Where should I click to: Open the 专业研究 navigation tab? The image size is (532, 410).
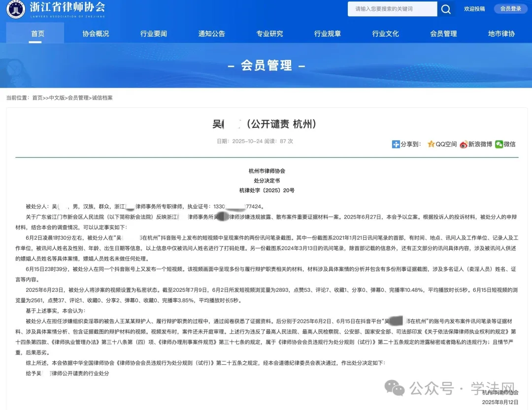(x=269, y=33)
